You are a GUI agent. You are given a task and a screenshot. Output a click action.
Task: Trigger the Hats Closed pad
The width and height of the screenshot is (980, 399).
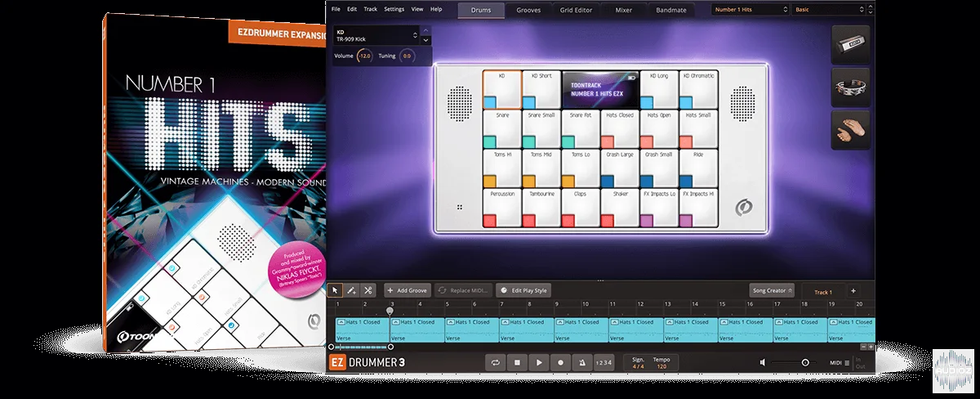(620, 128)
